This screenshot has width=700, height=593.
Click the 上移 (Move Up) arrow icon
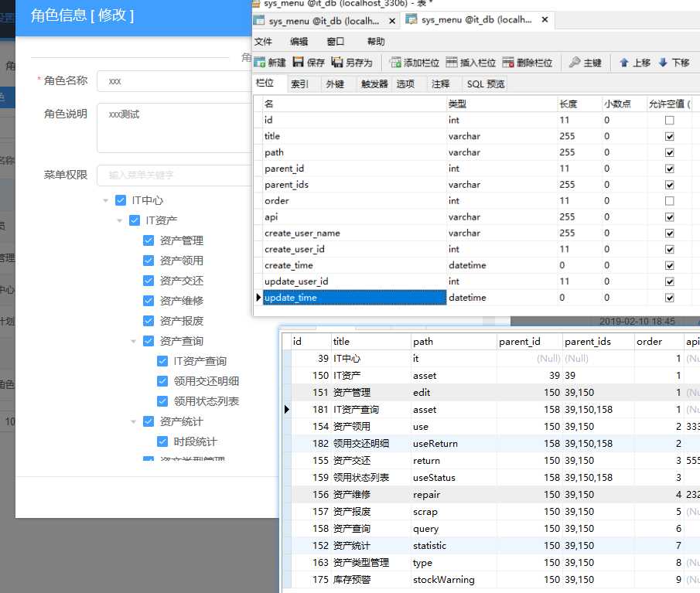click(624, 63)
